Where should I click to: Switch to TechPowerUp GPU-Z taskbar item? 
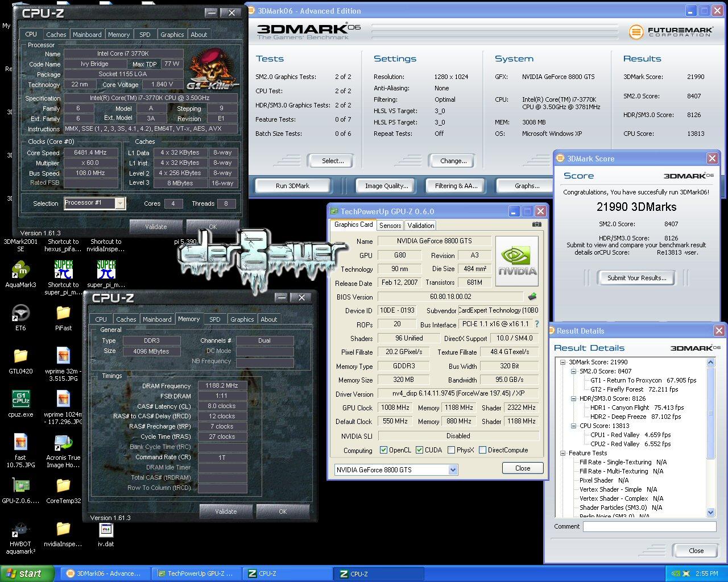click(x=196, y=573)
